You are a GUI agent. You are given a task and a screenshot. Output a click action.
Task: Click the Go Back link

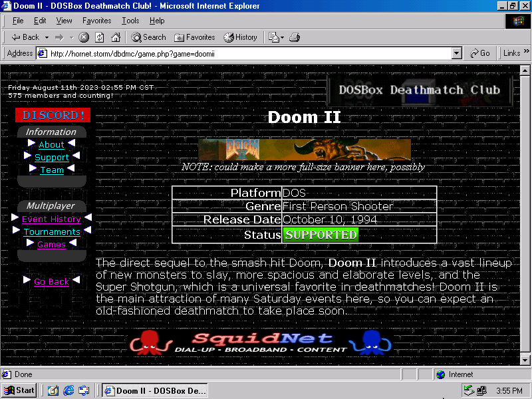tap(51, 281)
